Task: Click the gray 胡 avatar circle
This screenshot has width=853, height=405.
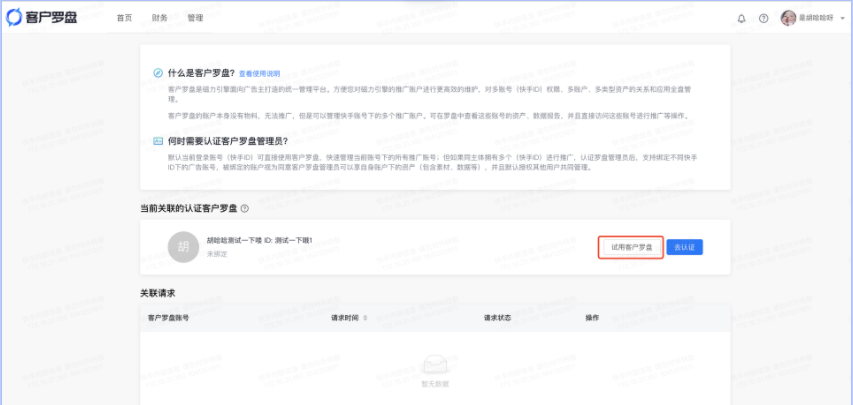Action: pyautogui.click(x=183, y=247)
